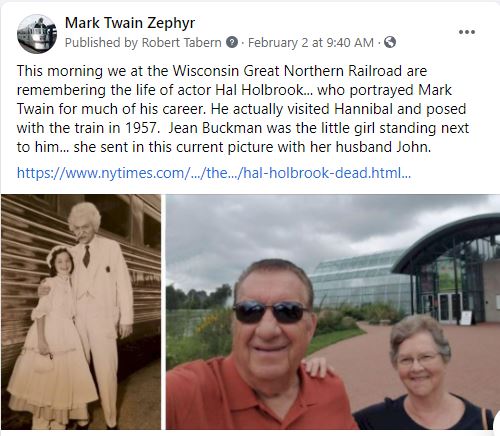This screenshot has width=500, height=436.
Task: Click publisher name Robert Tabern
Action: pos(182,43)
